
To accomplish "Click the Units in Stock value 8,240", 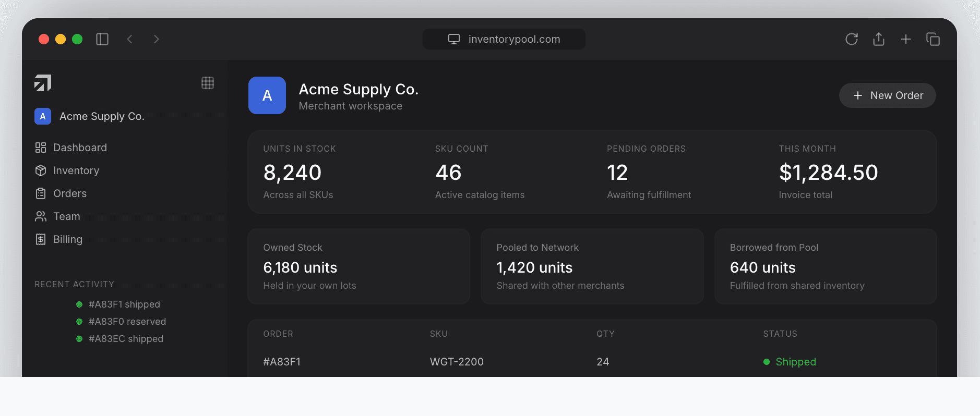I will tap(292, 173).
